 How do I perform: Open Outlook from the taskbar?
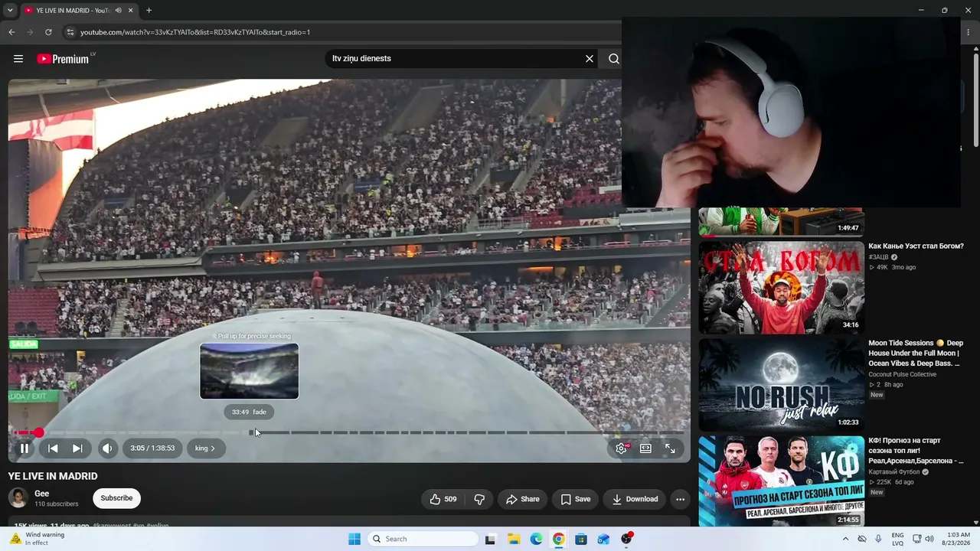point(604,539)
